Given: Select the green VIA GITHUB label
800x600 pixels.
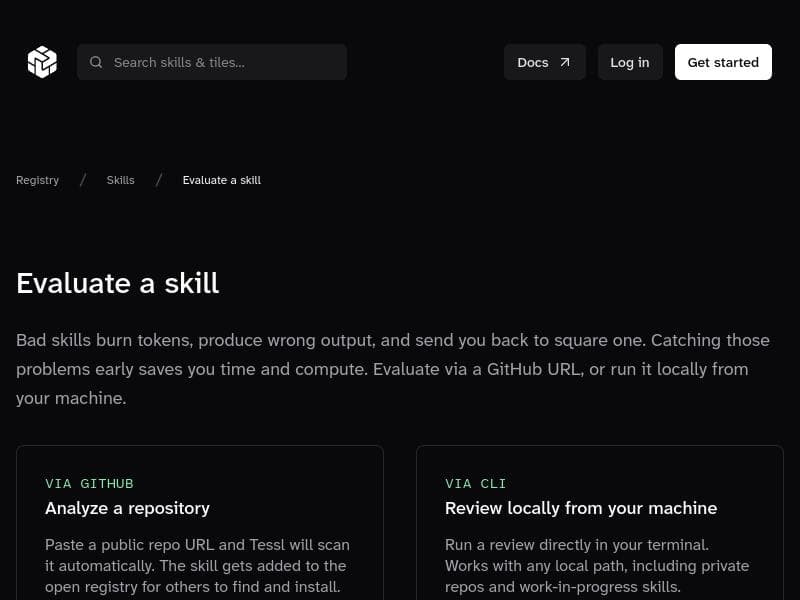Looking at the screenshot, I should [x=89, y=483].
